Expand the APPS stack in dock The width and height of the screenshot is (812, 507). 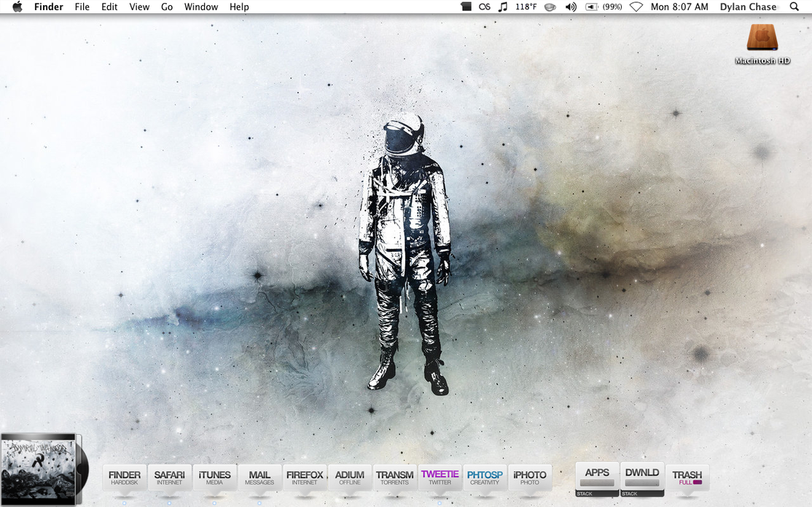tap(597, 479)
